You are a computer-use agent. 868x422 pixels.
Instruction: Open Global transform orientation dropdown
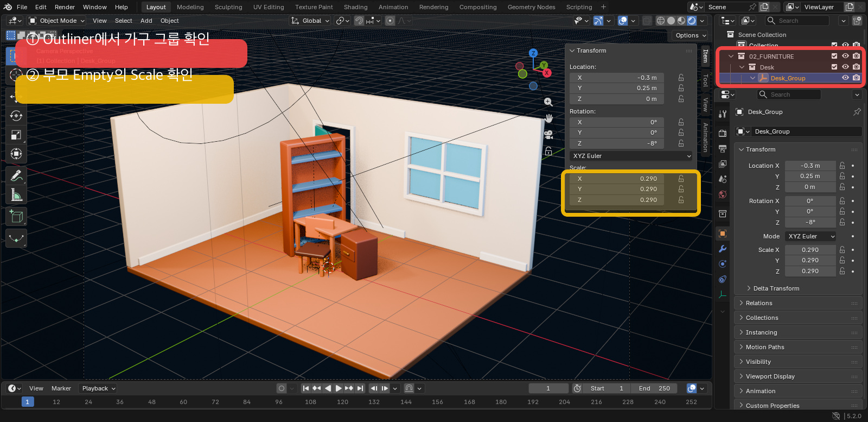pyautogui.click(x=311, y=21)
